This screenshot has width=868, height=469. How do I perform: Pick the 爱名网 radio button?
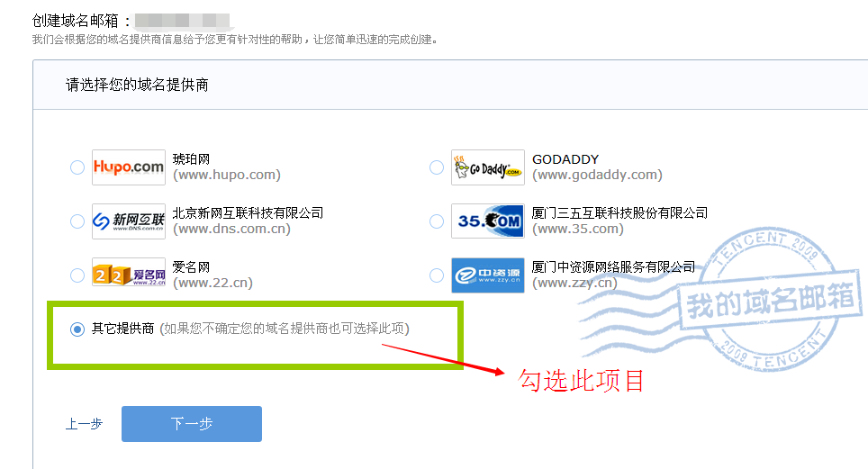tap(77, 275)
